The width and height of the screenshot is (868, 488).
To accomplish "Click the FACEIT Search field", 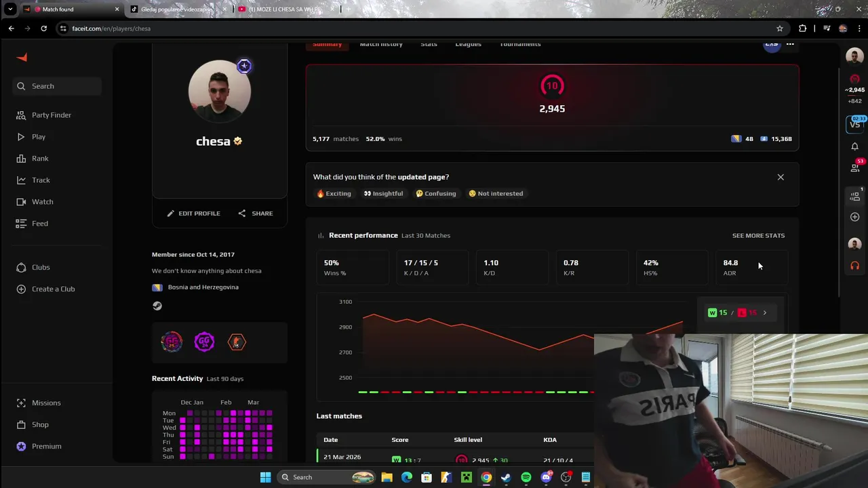I will [57, 86].
